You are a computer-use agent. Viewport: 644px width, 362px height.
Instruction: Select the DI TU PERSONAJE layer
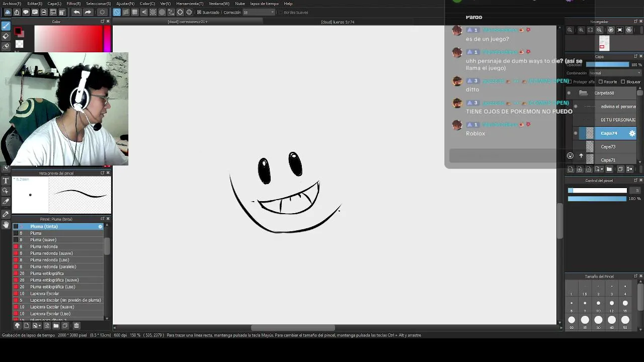[608, 120]
